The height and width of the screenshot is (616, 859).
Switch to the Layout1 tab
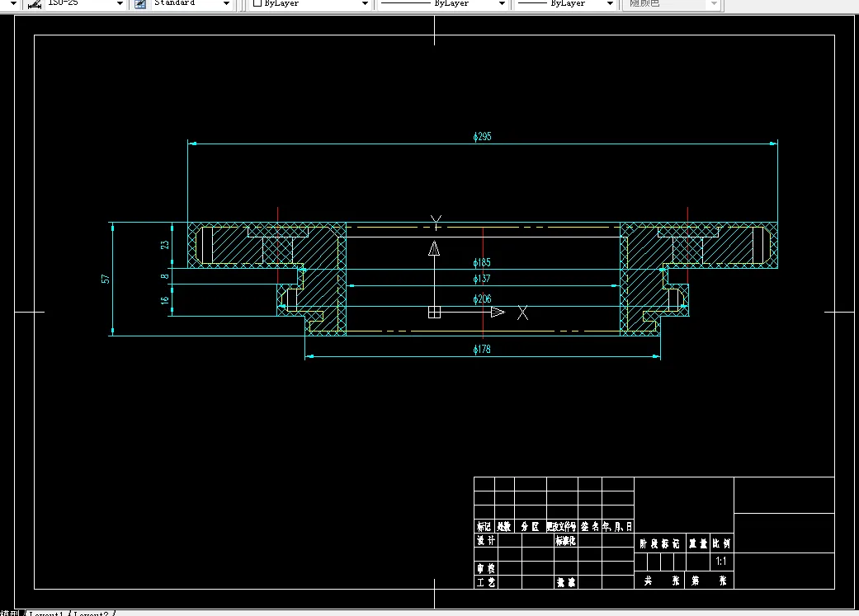pyautogui.click(x=46, y=614)
